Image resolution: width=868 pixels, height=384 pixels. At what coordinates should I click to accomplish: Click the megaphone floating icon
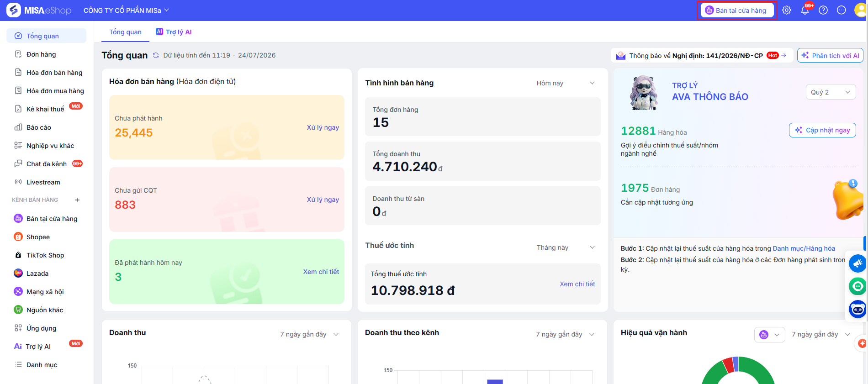click(x=857, y=263)
